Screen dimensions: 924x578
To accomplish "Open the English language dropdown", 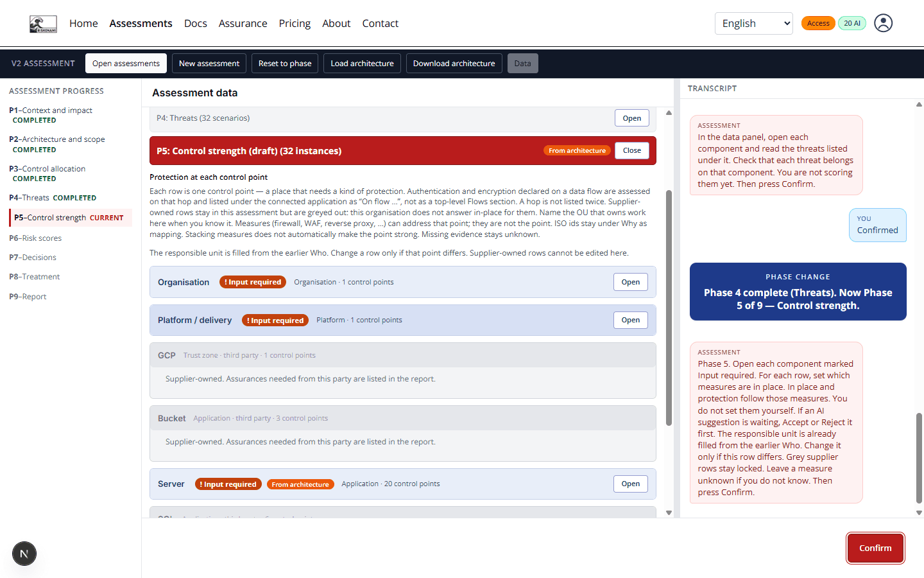I will click(x=754, y=23).
